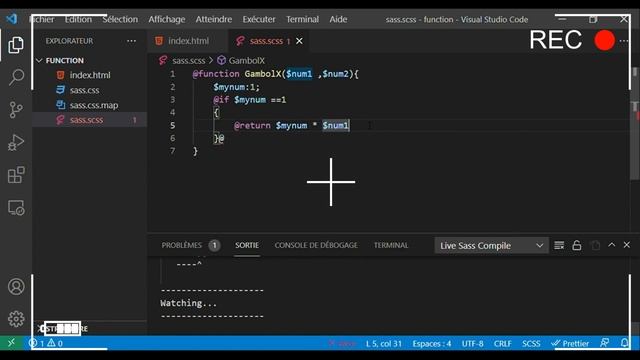The width and height of the screenshot is (640, 360).
Task: Open the Accounts menu icon
Action: coord(16,287)
